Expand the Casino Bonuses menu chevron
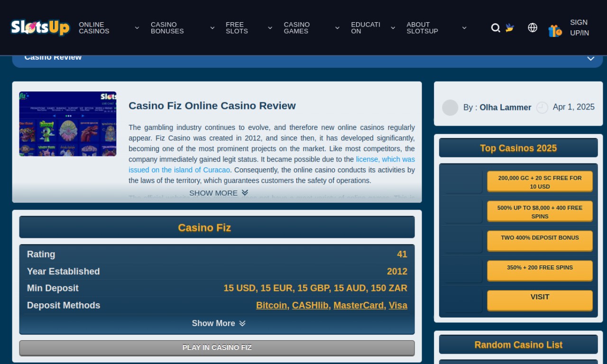This screenshot has height=364, width=607. pyautogui.click(x=212, y=28)
